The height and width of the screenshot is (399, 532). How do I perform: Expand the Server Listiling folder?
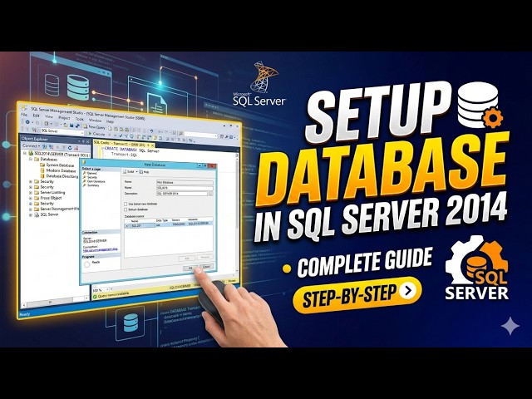[x=31, y=192]
